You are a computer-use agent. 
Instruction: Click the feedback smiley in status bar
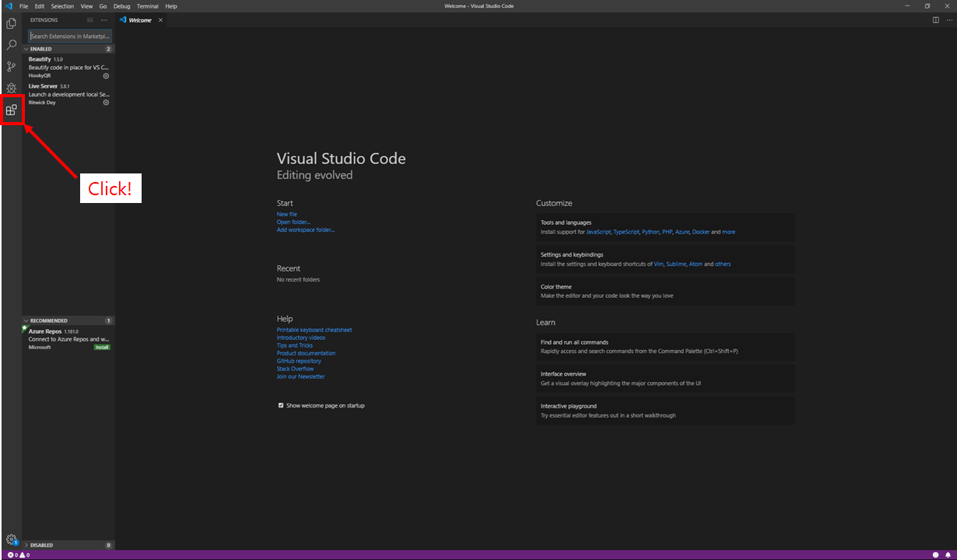tap(935, 555)
